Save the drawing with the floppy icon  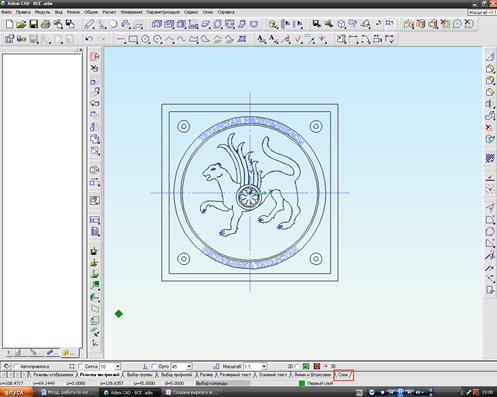[33, 24]
